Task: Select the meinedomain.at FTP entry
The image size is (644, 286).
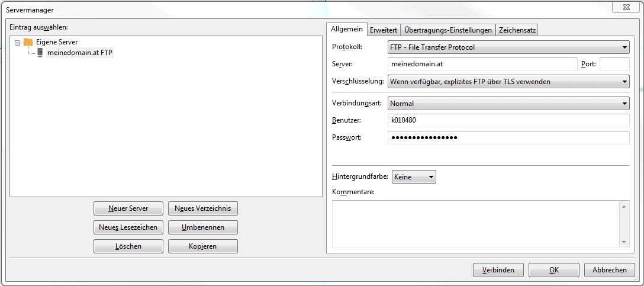Action: [79, 53]
